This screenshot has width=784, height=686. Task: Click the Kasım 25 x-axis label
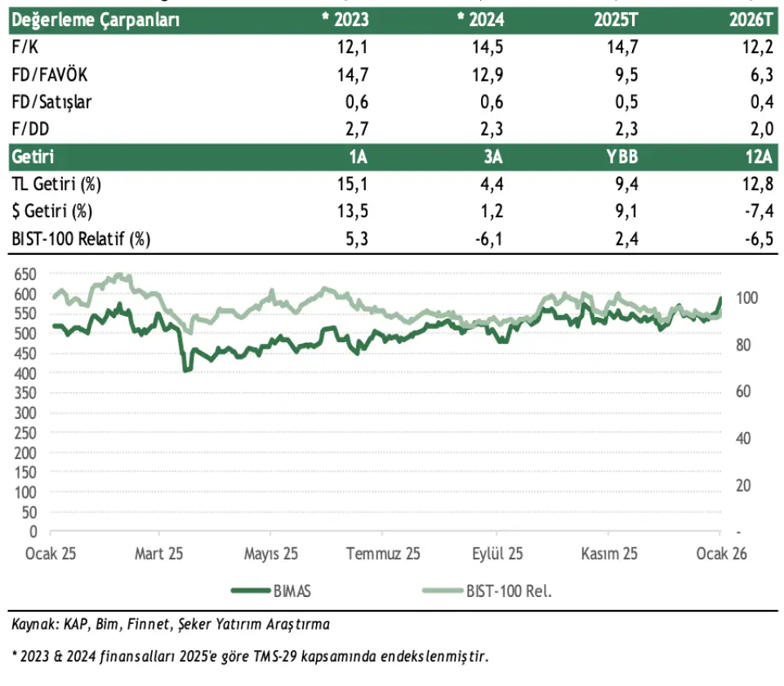tap(608, 554)
